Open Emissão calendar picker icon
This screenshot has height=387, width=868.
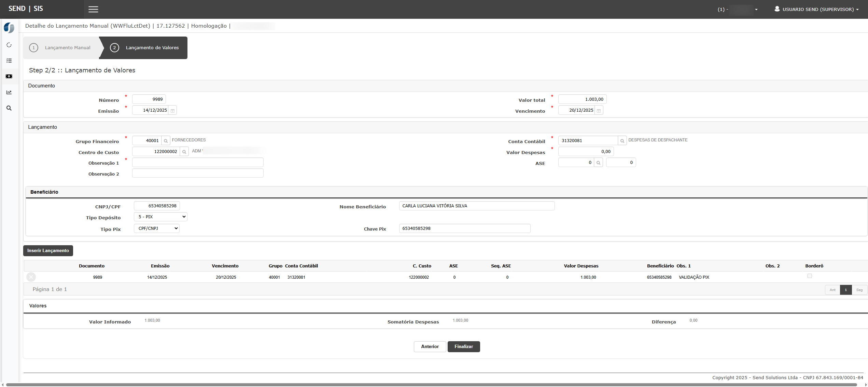point(173,110)
